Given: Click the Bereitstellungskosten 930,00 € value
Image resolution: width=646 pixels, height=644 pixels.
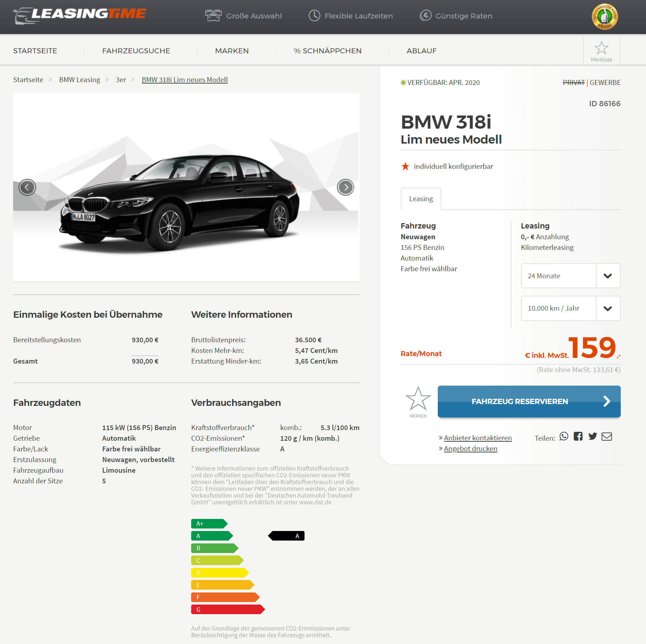Looking at the screenshot, I should pos(145,340).
